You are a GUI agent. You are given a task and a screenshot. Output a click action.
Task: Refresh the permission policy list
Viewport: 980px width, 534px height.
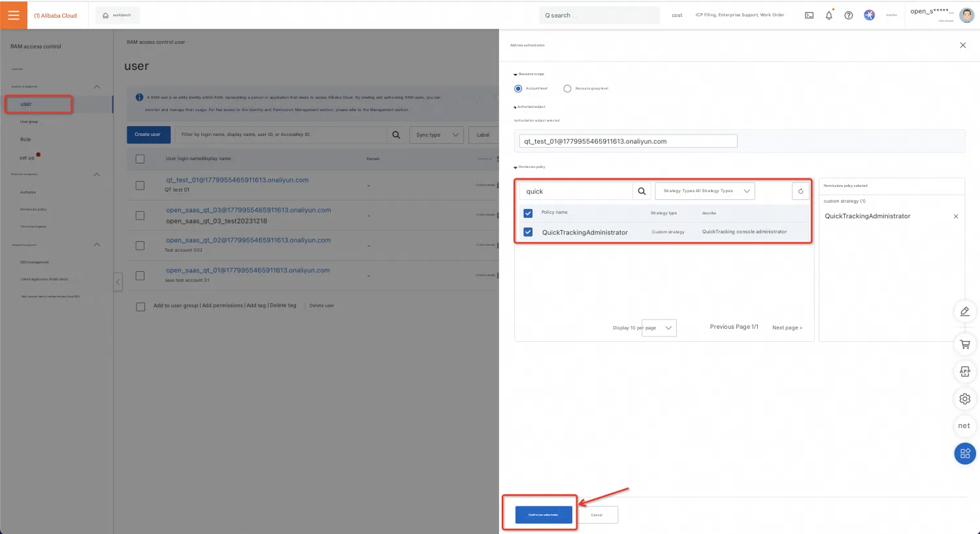pyautogui.click(x=800, y=191)
